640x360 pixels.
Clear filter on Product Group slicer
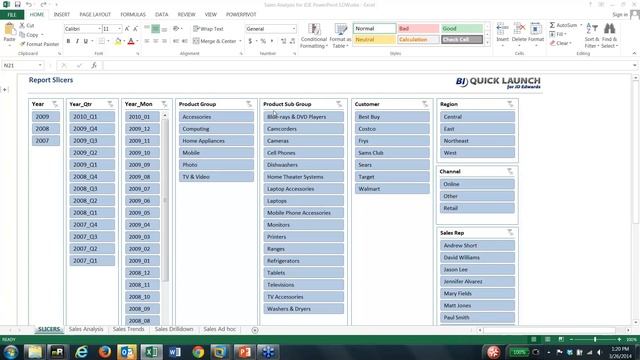pos(249,104)
